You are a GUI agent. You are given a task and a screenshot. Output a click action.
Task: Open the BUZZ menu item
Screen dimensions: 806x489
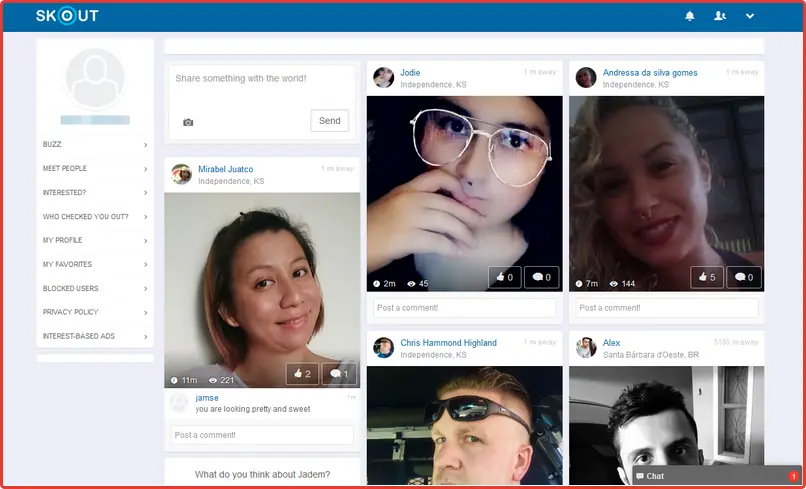95,144
